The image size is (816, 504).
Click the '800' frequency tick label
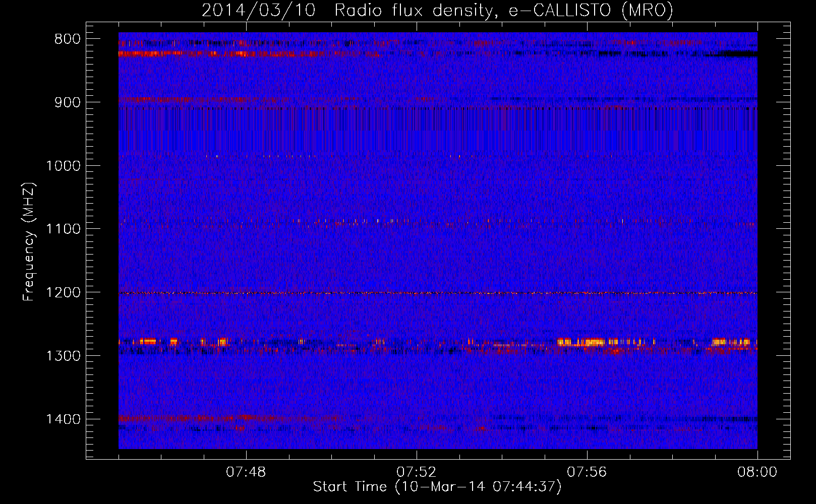pyautogui.click(x=68, y=39)
